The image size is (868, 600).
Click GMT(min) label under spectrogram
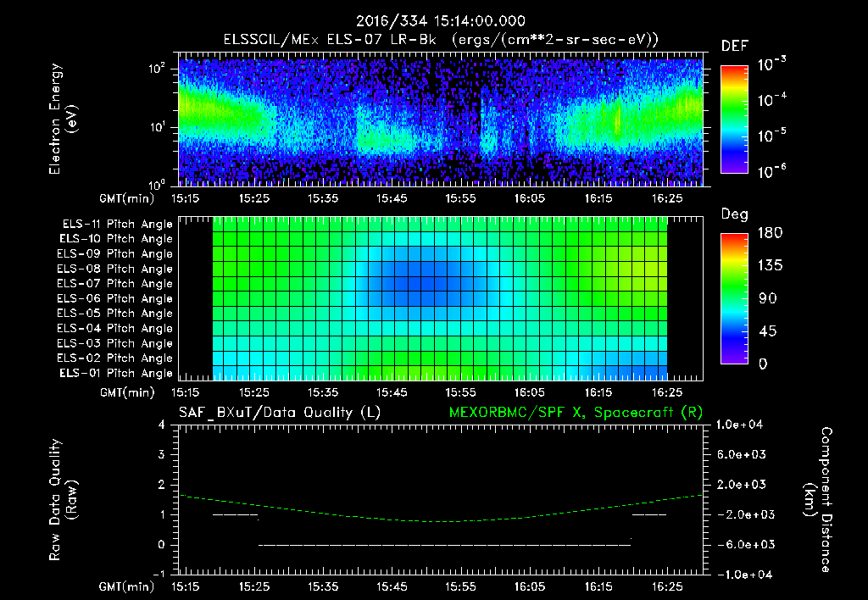pyautogui.click(x=127, y=198)
